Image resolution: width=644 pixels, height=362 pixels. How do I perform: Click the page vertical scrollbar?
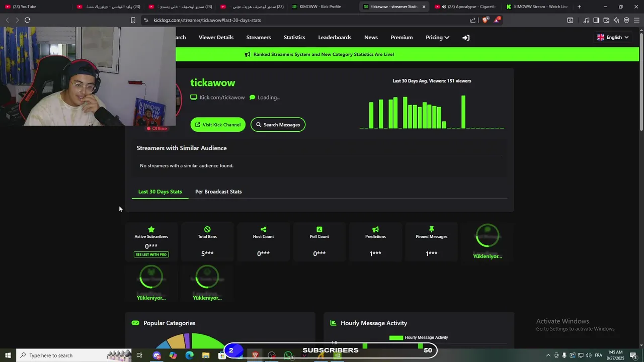(x=641, y=80)
